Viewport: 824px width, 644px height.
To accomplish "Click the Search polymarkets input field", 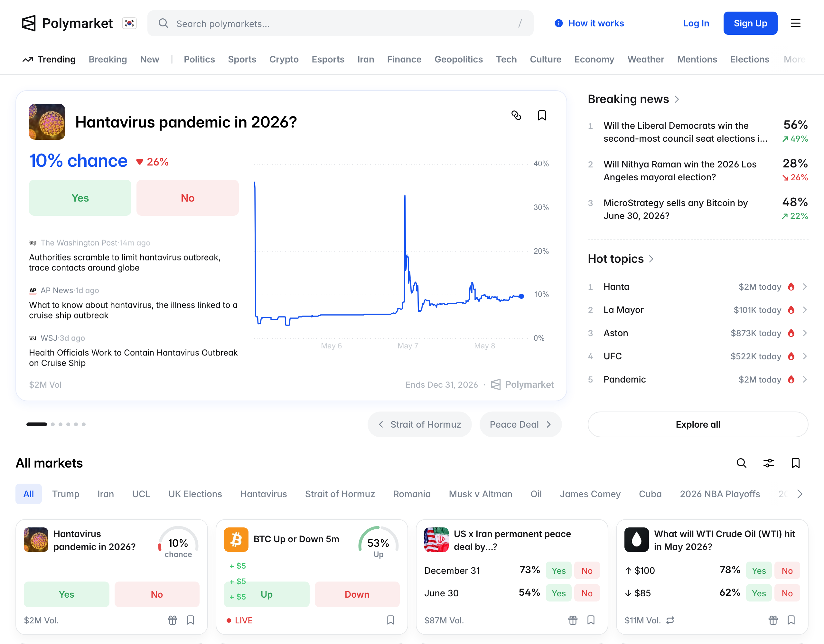I will [x=340, y=24].
